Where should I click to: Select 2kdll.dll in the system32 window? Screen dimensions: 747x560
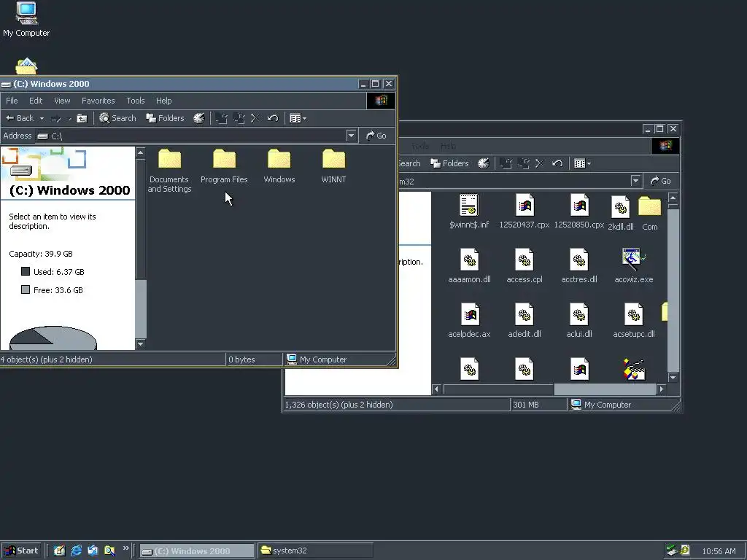point(621,214)
